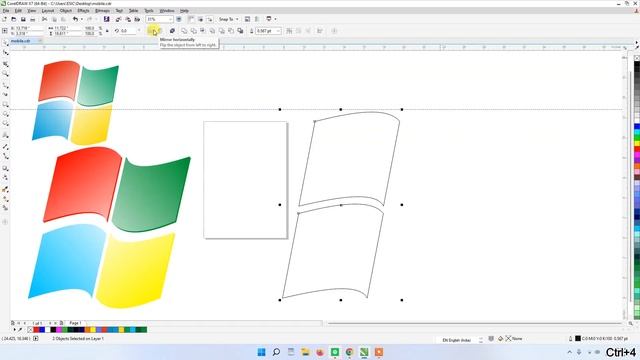Screen dimensions: 640x360
Task: Select the Artistic Media tool
Action: [x=5, y=94]
